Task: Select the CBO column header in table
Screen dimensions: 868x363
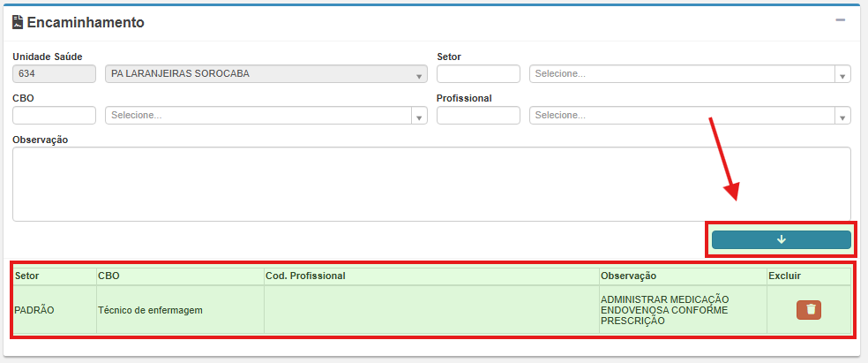Action: [108, 276]
